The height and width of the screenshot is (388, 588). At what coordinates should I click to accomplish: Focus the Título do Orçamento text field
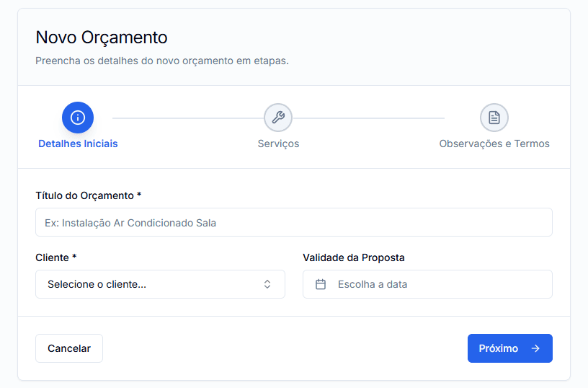coord(294,223)
